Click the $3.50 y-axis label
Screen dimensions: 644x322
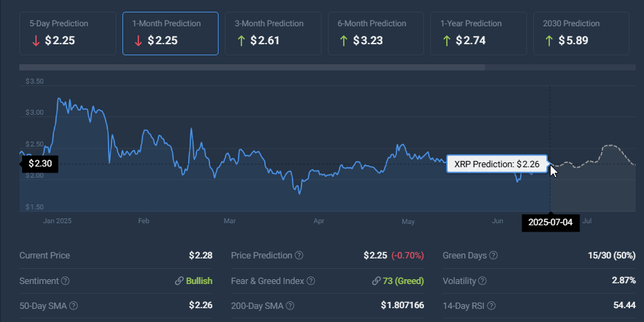point(35,82)
